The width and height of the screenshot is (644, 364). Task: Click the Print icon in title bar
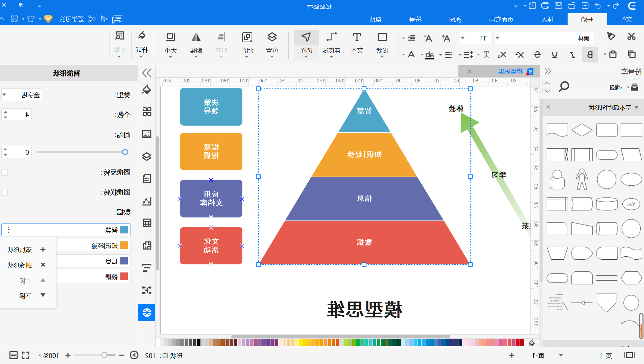pos(545,5)
